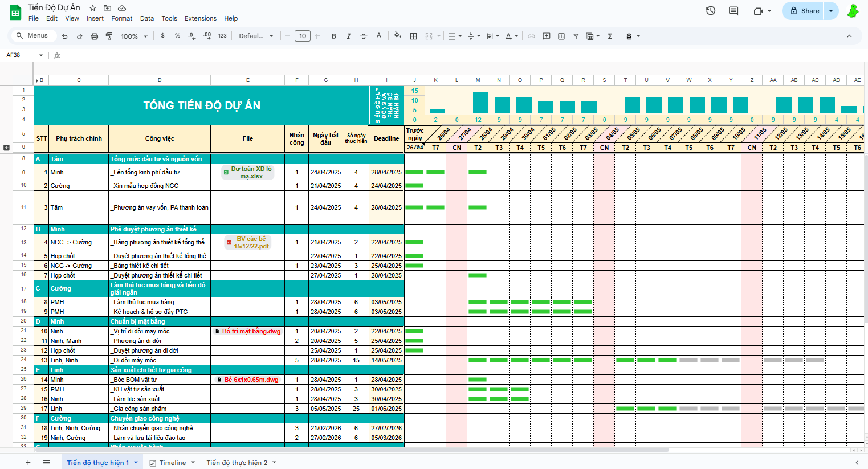
Task: Decrease decimal places
Action: (x=192, y=36)
